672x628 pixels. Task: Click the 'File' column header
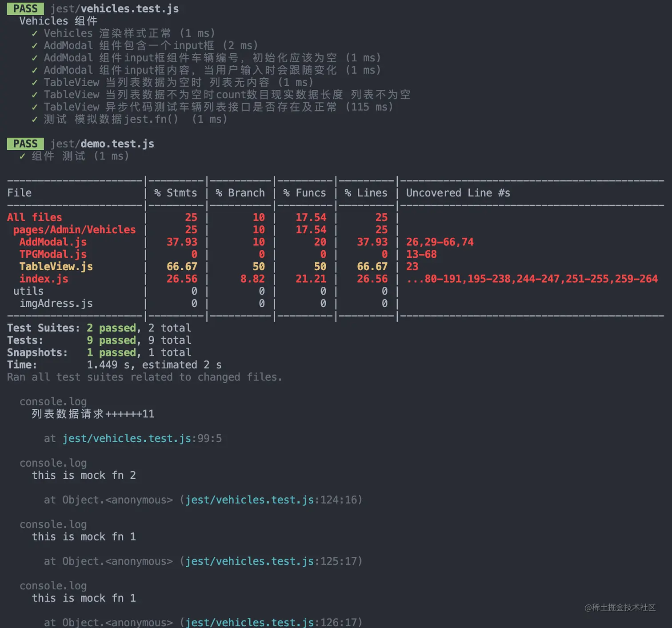[x=20, y=193]
